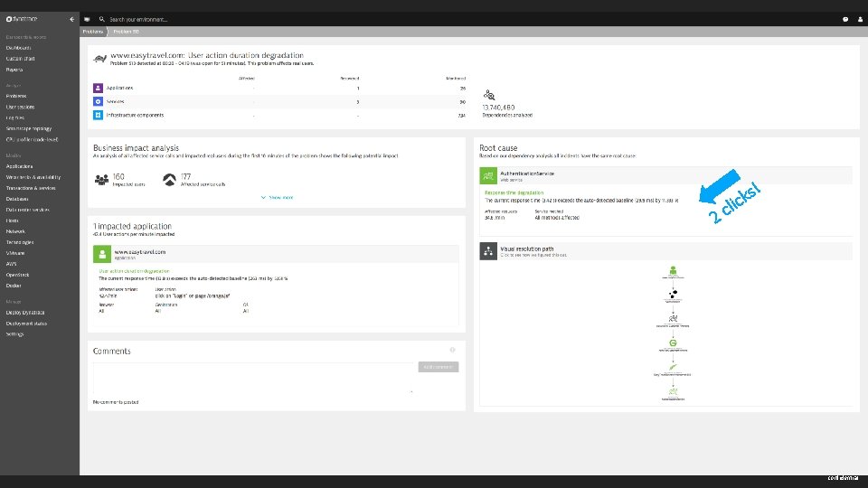Click the green feather node in resolution path
Image resolution: width=868 pixels, height=488 pixels.
point(673,367)
